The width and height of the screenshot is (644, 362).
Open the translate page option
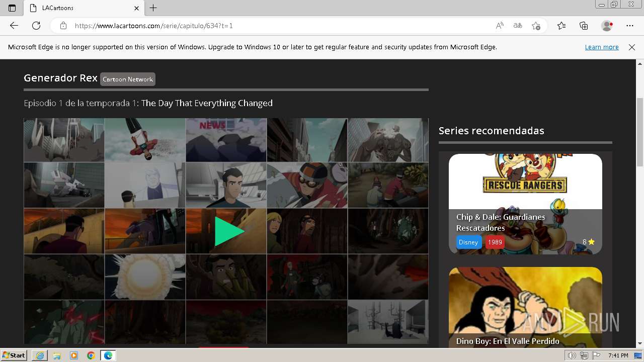pos(518,26)
